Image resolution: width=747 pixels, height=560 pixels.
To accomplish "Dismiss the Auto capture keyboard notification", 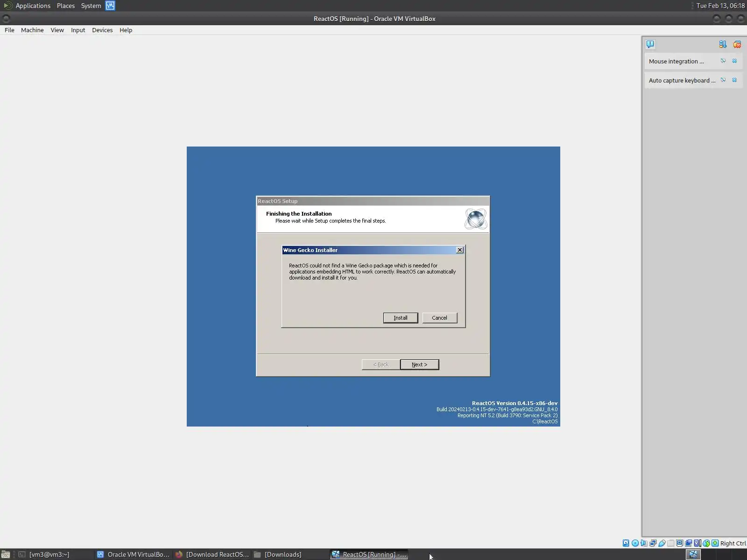I will pos(734,80).
